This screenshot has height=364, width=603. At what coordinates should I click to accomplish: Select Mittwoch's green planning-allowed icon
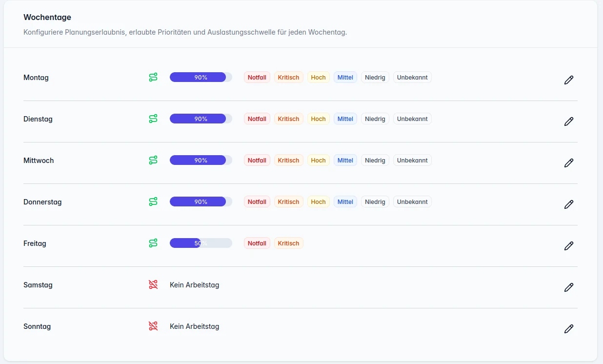pyautogui.click(x=153, y=160)
